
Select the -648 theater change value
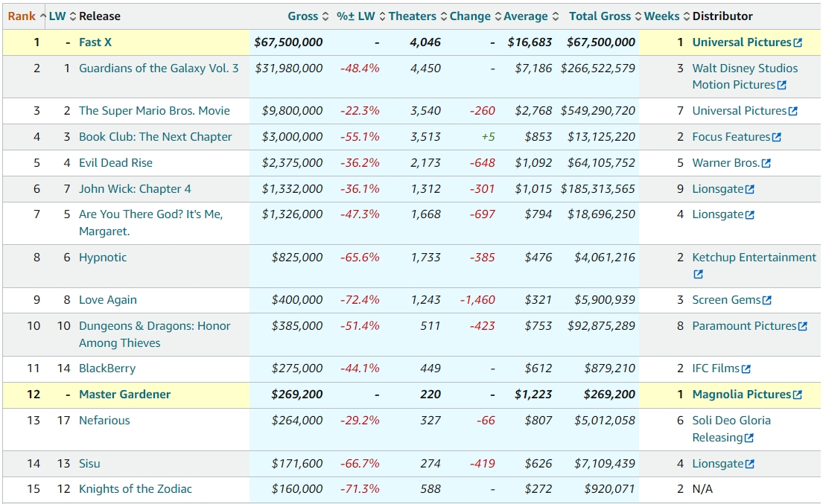pyautogui.click(x=483, y=163)
